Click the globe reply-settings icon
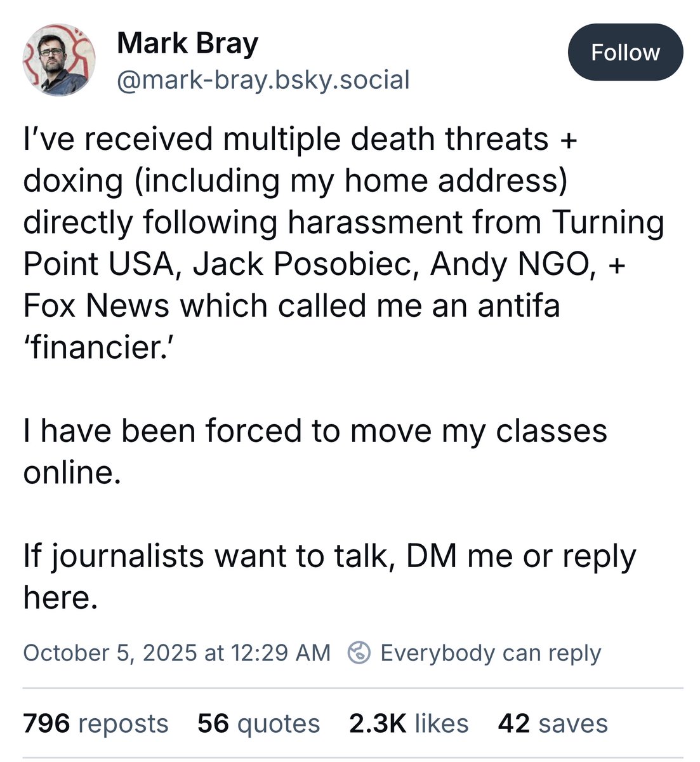 tap(359, 653)
